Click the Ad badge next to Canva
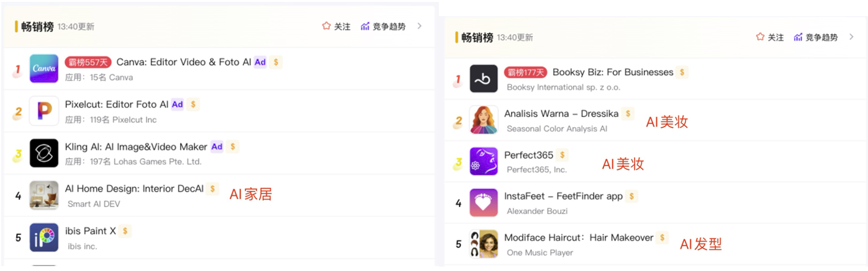Screen dimensions: 868x271 260,62
